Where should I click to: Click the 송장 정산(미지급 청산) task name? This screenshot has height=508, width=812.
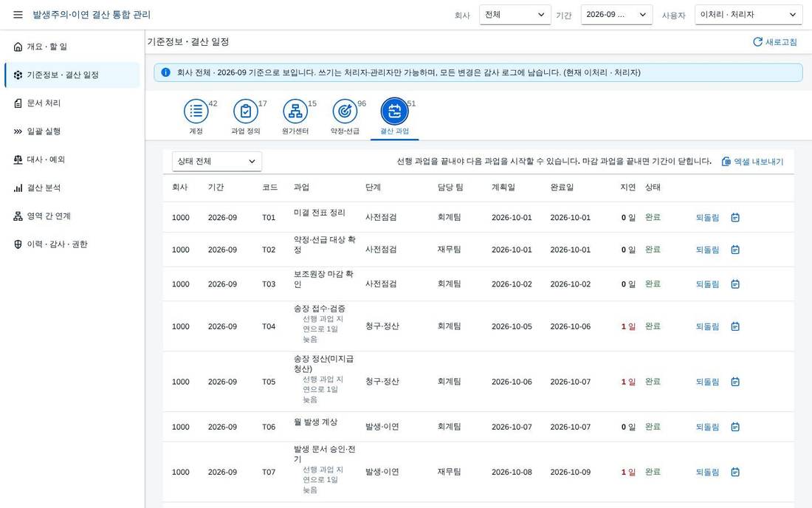pos(323,364)
